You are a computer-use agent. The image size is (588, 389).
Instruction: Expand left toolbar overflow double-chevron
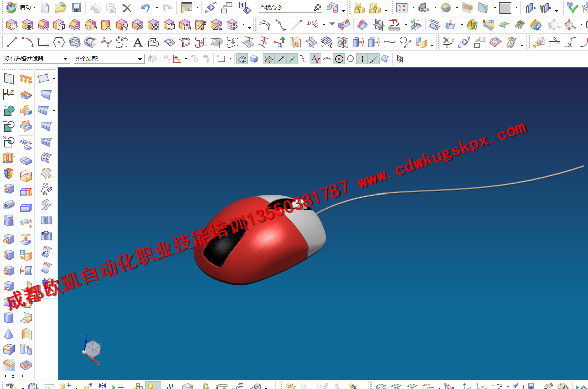point(13,376)
